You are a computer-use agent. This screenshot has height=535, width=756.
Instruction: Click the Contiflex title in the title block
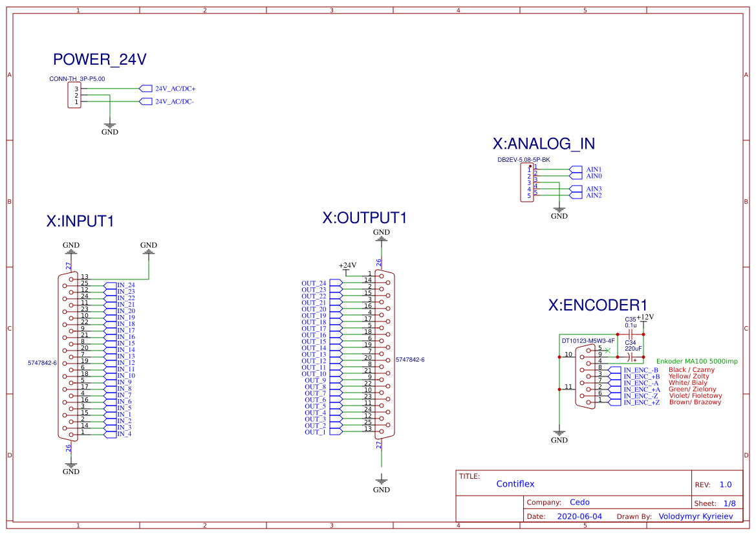pyautogui.click(x=515, y=483)
